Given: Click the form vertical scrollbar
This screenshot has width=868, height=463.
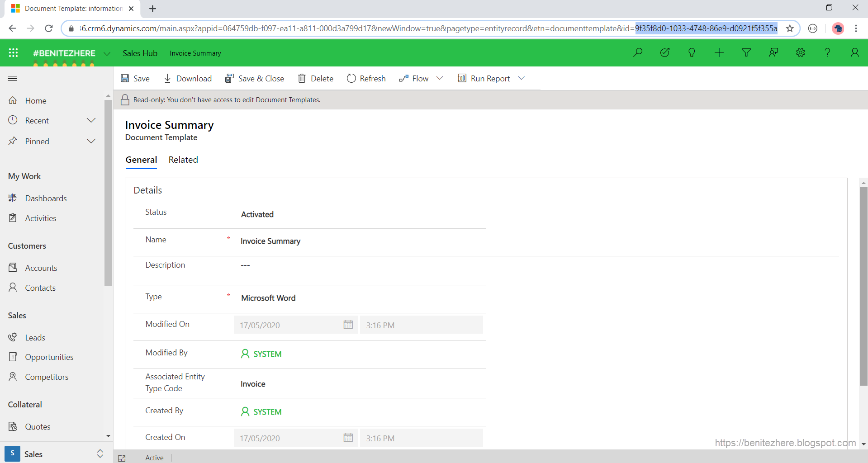Looking at the screenshot, I should pos(863,286).
